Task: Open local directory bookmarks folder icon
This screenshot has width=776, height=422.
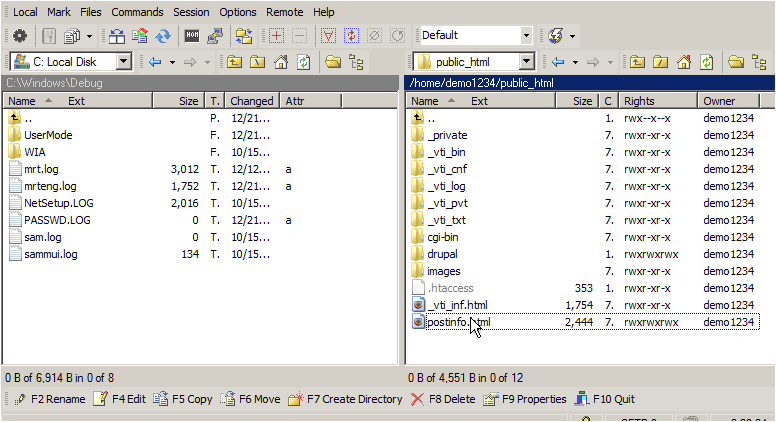Action: pyautogui.click(x=333, y=62)
